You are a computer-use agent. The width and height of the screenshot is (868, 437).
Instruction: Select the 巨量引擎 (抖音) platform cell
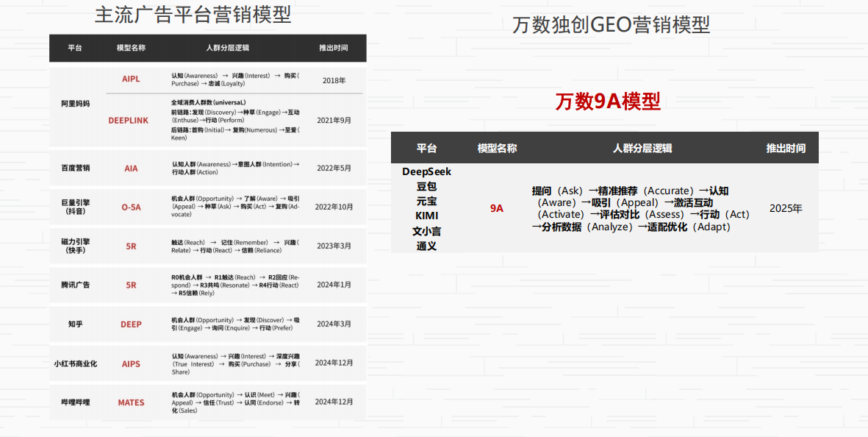(75, 207)
